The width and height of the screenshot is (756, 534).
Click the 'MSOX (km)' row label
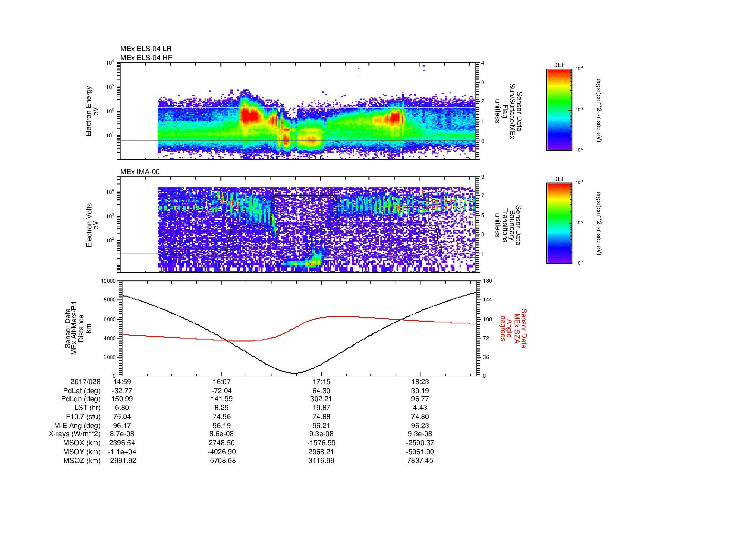(x=82, y=443)
